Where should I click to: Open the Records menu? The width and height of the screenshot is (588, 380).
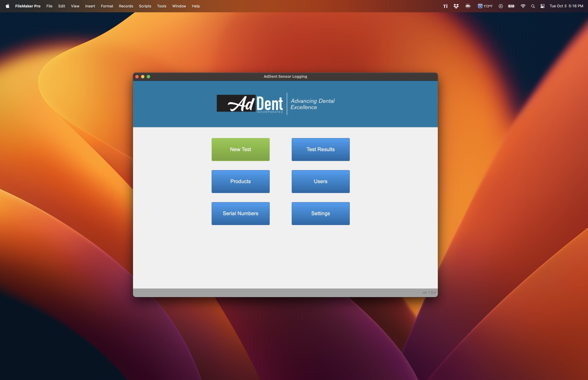click(x=126, y=6)
